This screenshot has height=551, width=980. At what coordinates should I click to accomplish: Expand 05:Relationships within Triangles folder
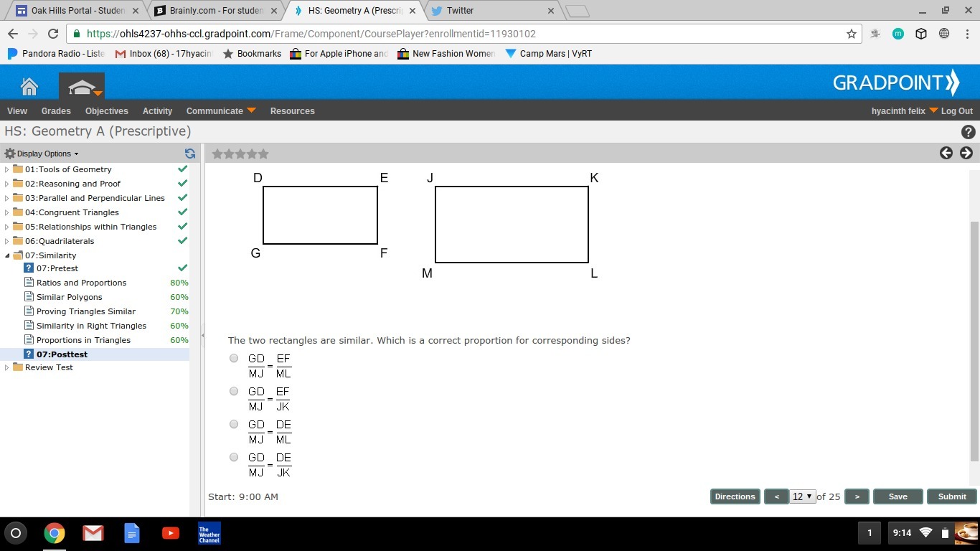tap(7, 227)
